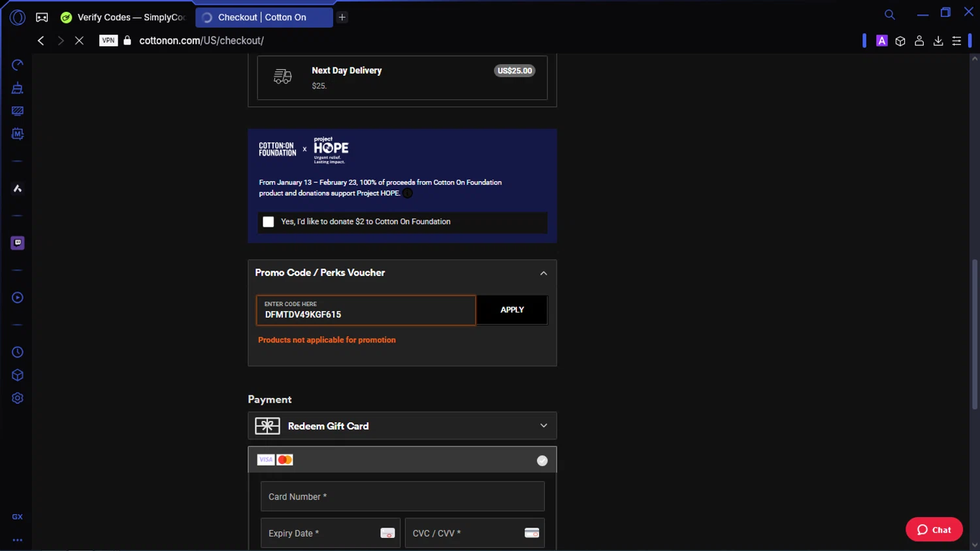This screenshot has width=980, height=551.
Task: Click the Expiry Date field
Action: coord(331,533)
